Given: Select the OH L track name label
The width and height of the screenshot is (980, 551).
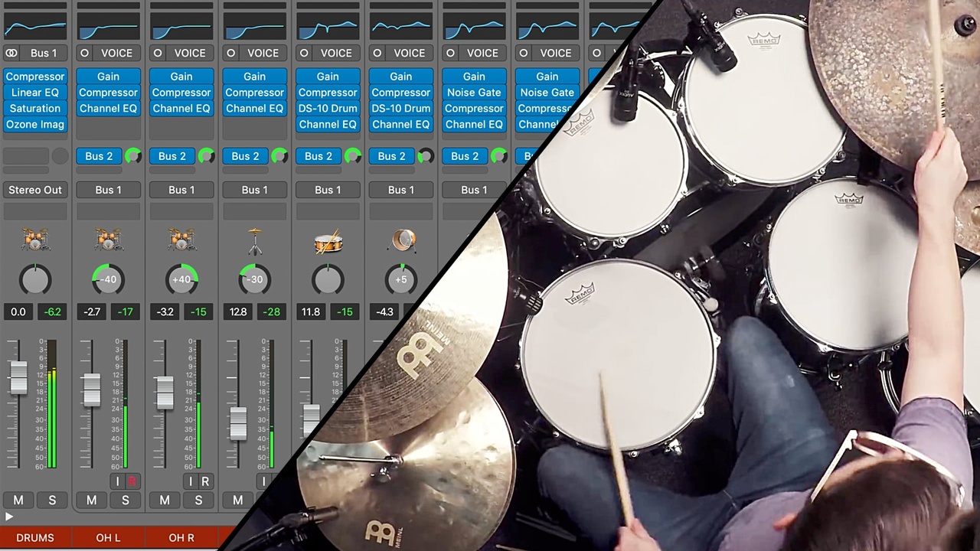Looking at the screenshot, I should coord(108,538).
